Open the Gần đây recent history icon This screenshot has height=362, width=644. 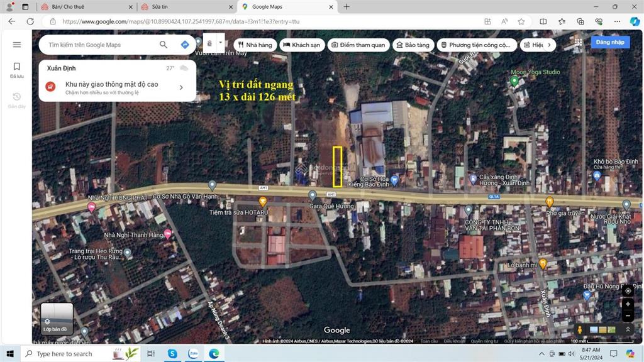[x=17, y=100]
